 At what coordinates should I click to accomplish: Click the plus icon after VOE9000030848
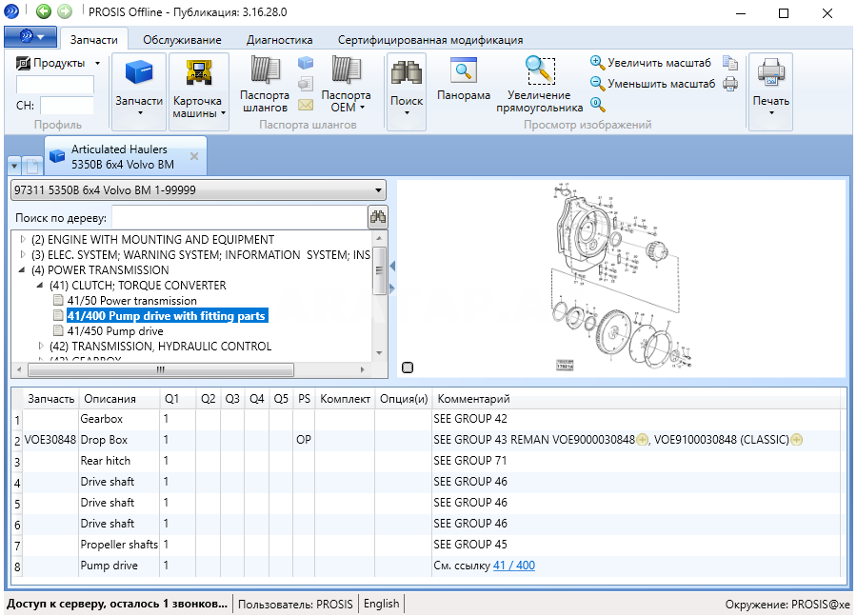tap(642, 440)
